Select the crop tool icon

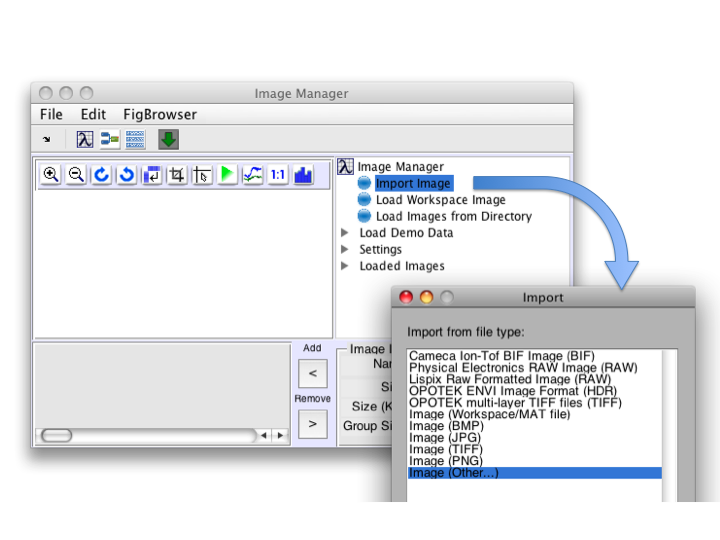(x=177, y=175)
